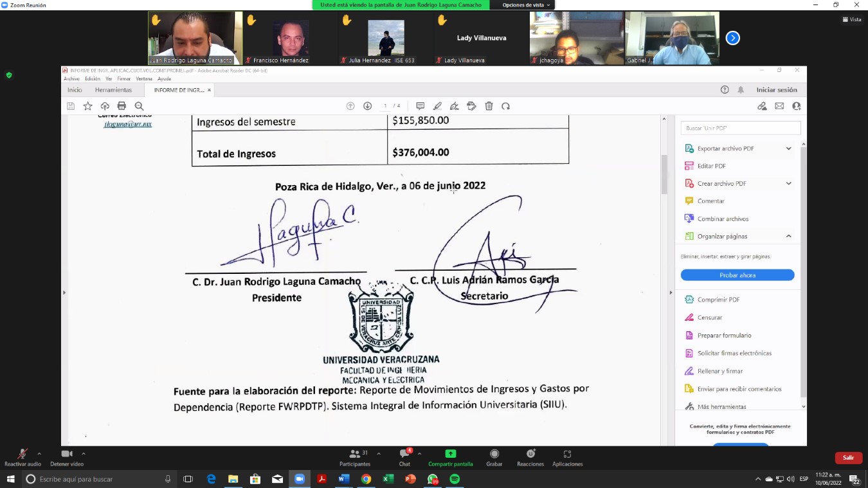
Task: Click the green Compartir pantalla icon
Action: pos(450,454)
